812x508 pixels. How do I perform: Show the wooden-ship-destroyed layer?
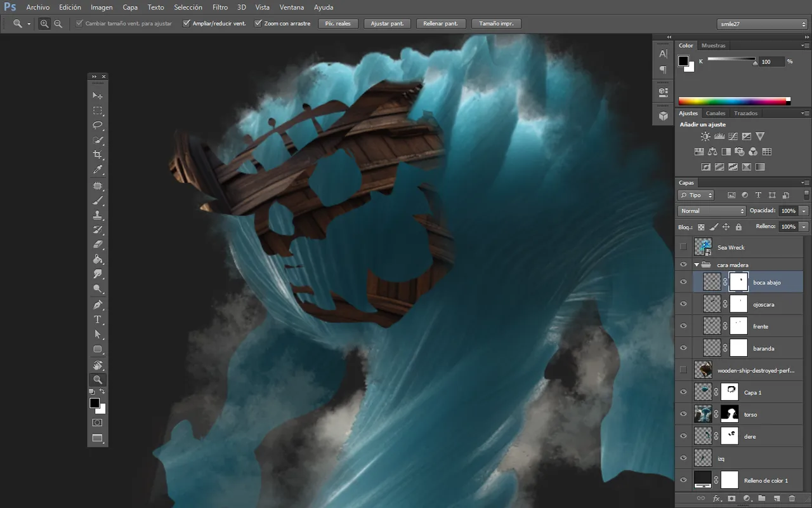pyautogui.click(x=683, y=370)
